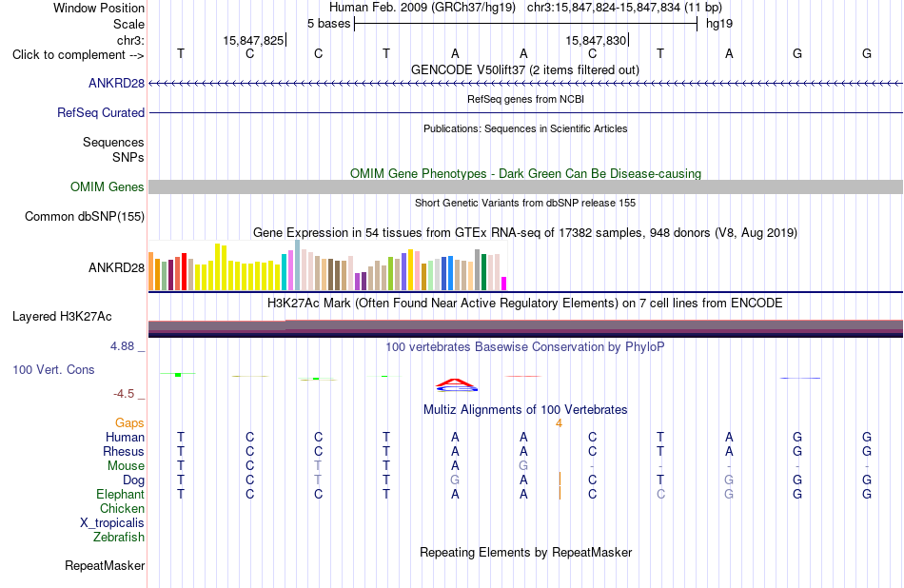Viewport: 904px width, 588px height.
Task: Click the 4.88 PhyloP maximum value
Action: 122,346
